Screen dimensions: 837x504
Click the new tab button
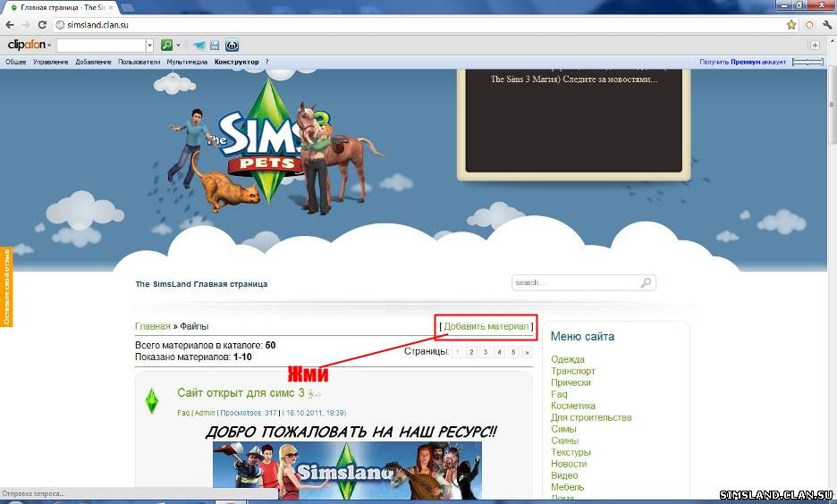(126, 7)
